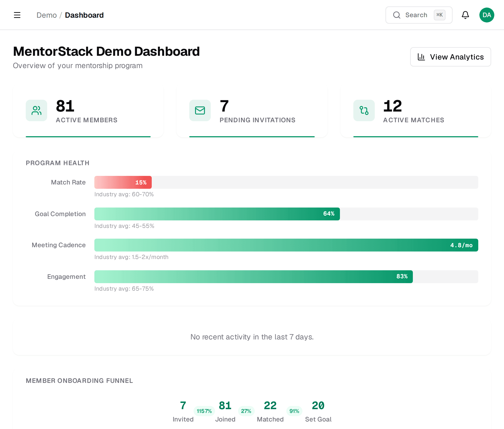Click the 12 Active Matches count
Viewport: 504px width, 429px height.
coord(392,106)
